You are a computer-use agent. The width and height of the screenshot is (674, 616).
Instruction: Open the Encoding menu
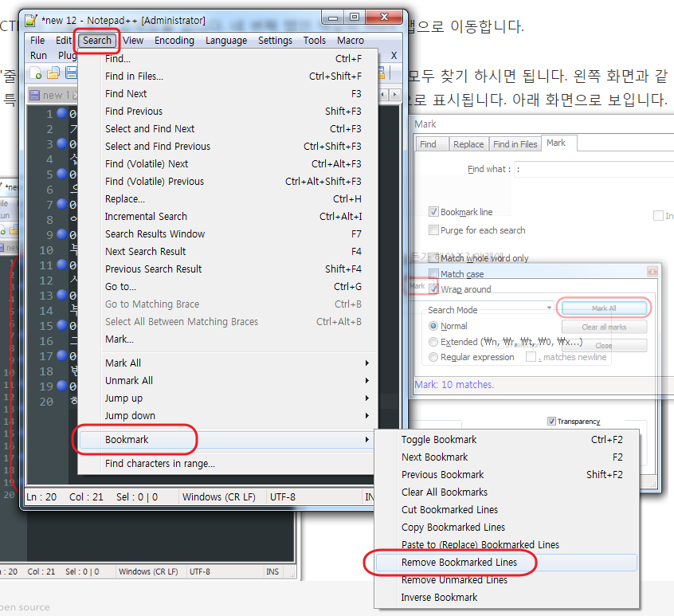point(174,41)
